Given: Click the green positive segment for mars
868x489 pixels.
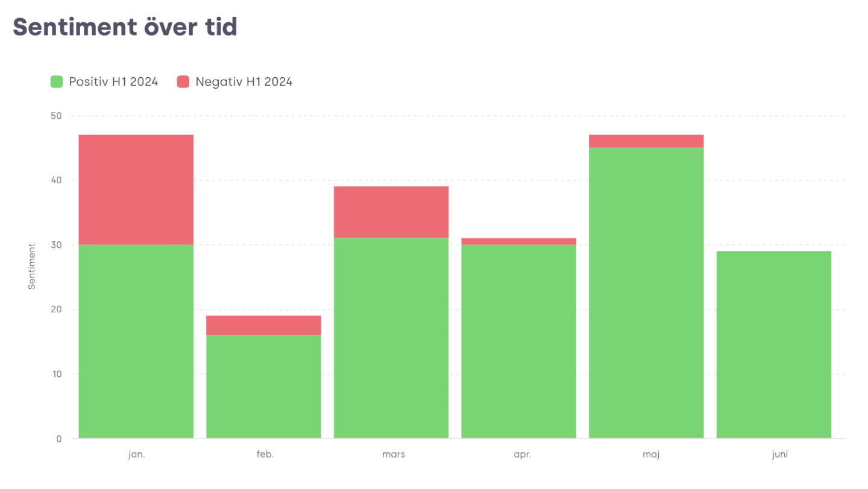Looking at the screenshot, I should point(391,338).
